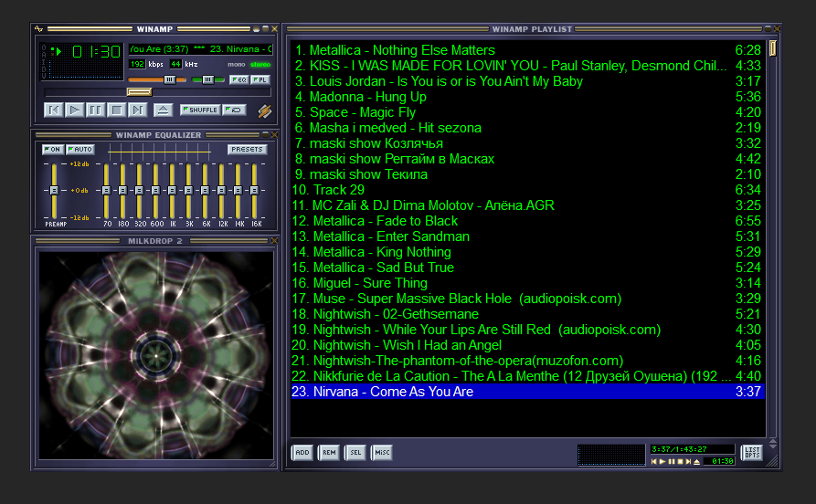Click the mini Previous button in playlist window
816x504 pixels.
coord(654,461)
